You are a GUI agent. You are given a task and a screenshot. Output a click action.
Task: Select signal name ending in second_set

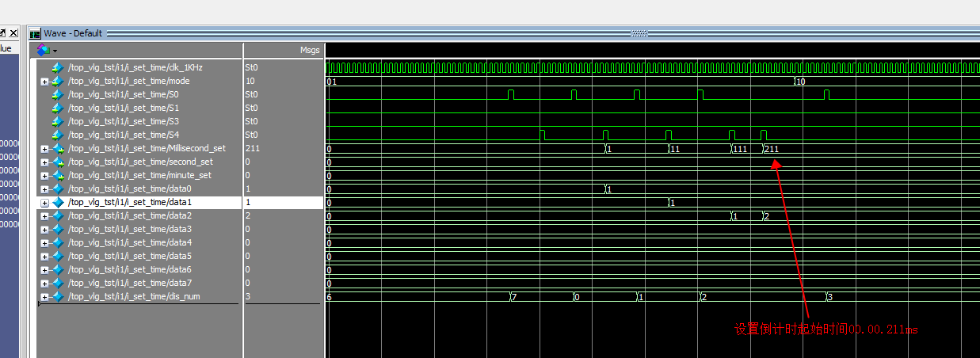[x=140, y=162]
